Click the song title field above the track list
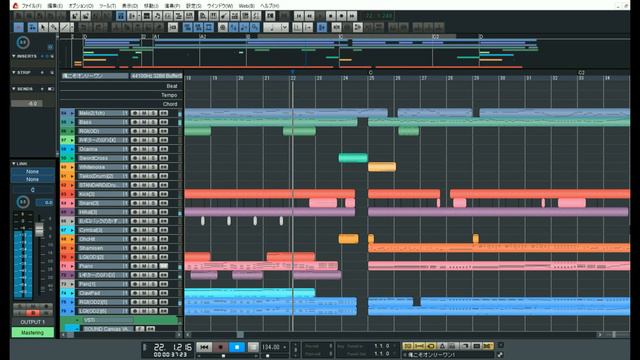Image resolution: width=640 pixels, height=360 pixels. tap(95, 76)
